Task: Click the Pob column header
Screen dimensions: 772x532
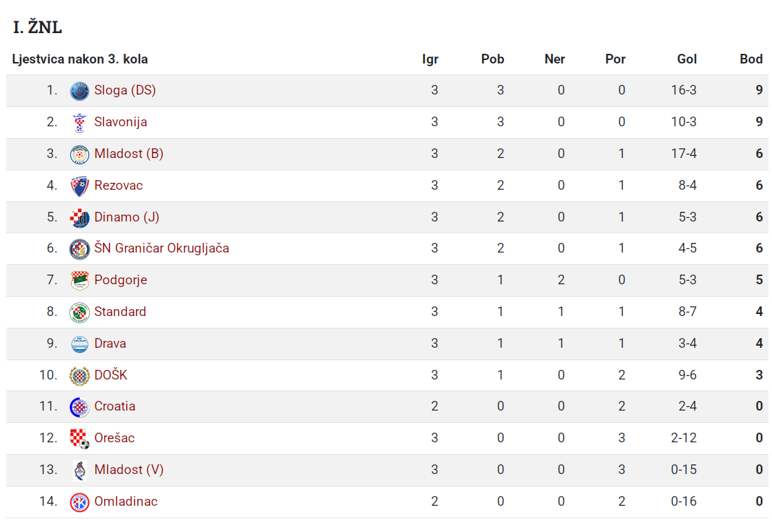Action: (492, 59)
